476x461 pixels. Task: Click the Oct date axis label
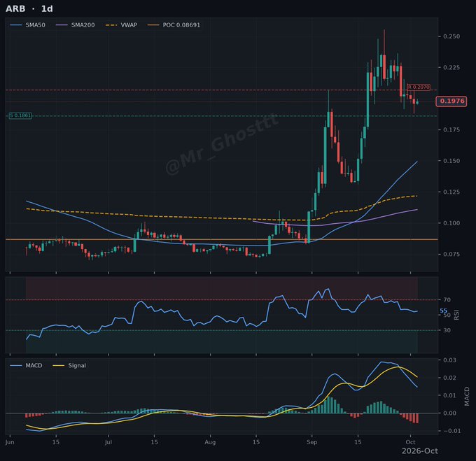pyautogui.click(x=410, y=442)
